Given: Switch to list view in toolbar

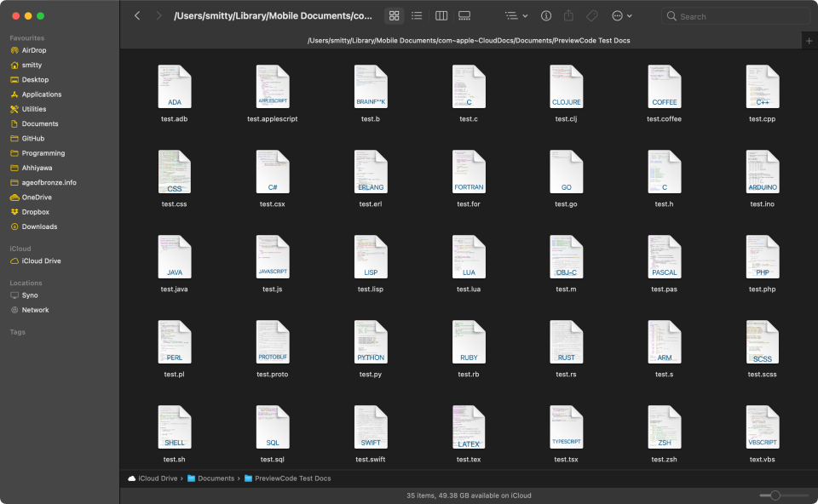Looking at the screenshot, I should point(417,16).
